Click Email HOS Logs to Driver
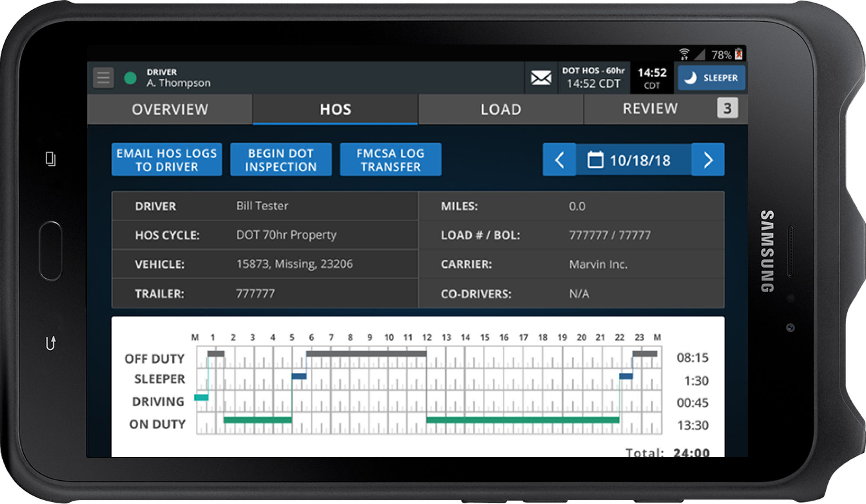The height and width of the screenshot is (504, 866). click(167, 160)
